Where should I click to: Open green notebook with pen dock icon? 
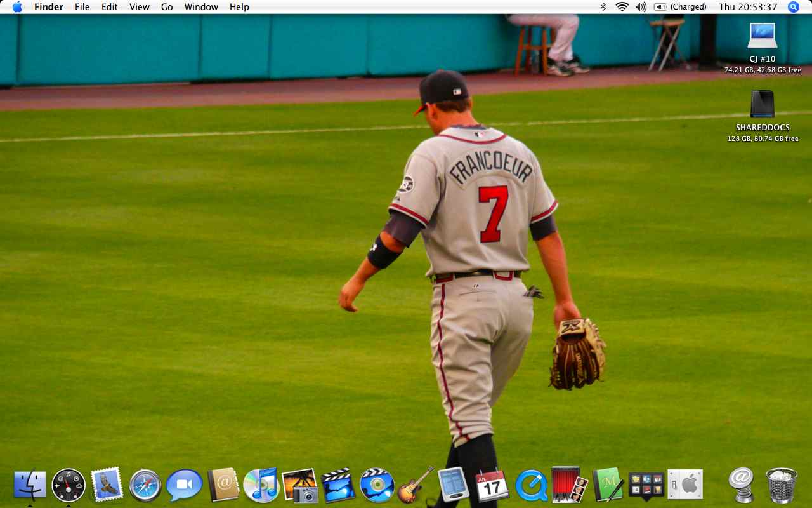click(608, 485)
